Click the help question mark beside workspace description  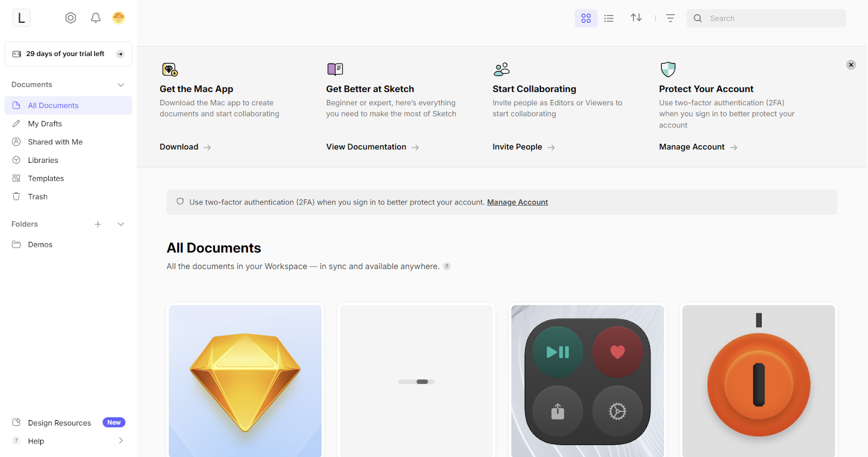[x=446, y=266]
